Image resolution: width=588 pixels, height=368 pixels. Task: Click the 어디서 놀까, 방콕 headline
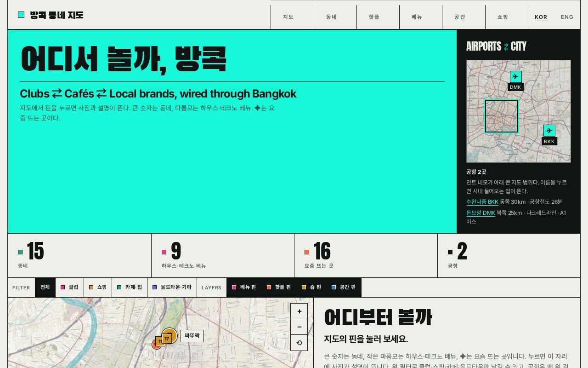[x=124, y=59]
